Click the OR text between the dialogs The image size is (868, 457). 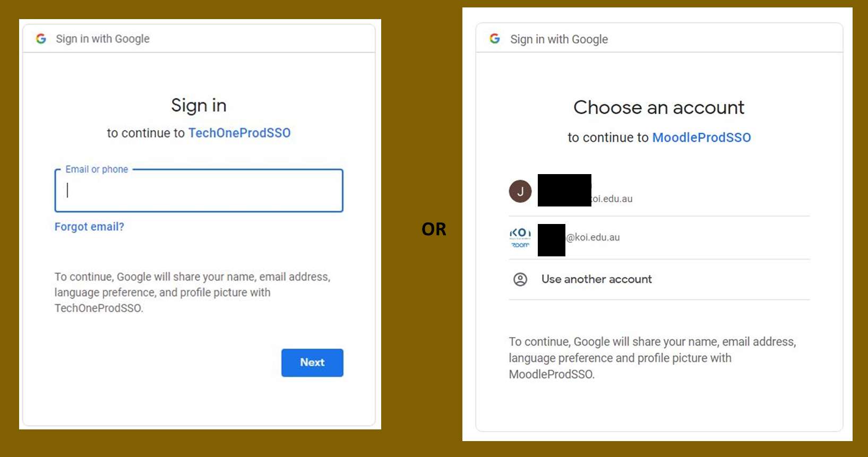(x=434, y=229)
